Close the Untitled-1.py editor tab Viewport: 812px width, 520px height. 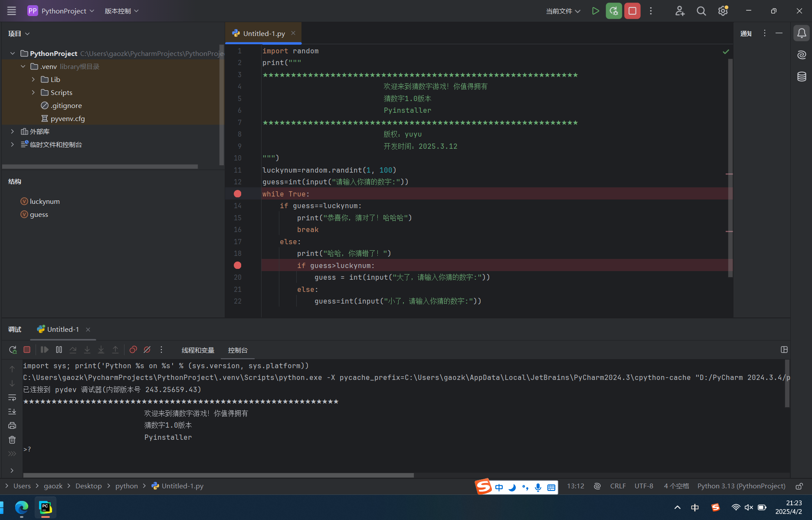(293, 33)
